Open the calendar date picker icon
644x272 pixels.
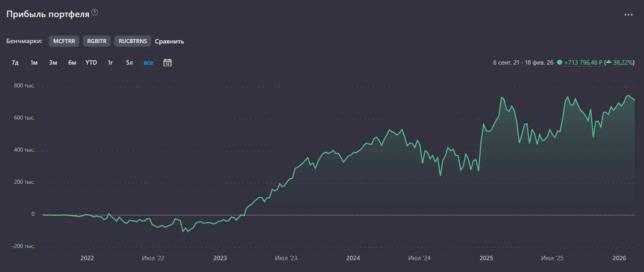pyautogui.click(x=168, y=63)
